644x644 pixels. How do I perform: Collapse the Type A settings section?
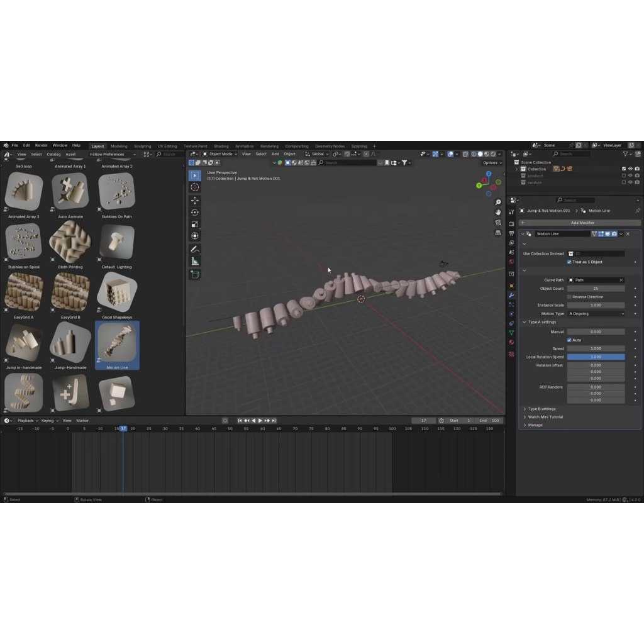(541, 322)
